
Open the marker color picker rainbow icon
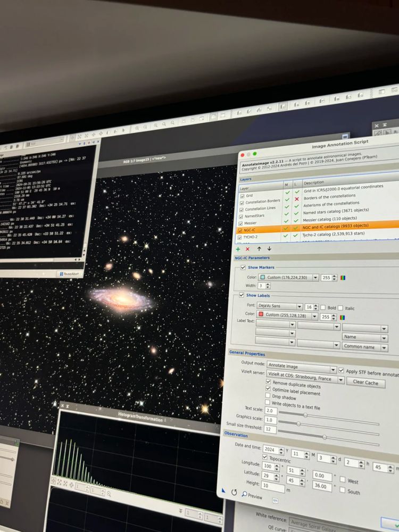point(343,278)
